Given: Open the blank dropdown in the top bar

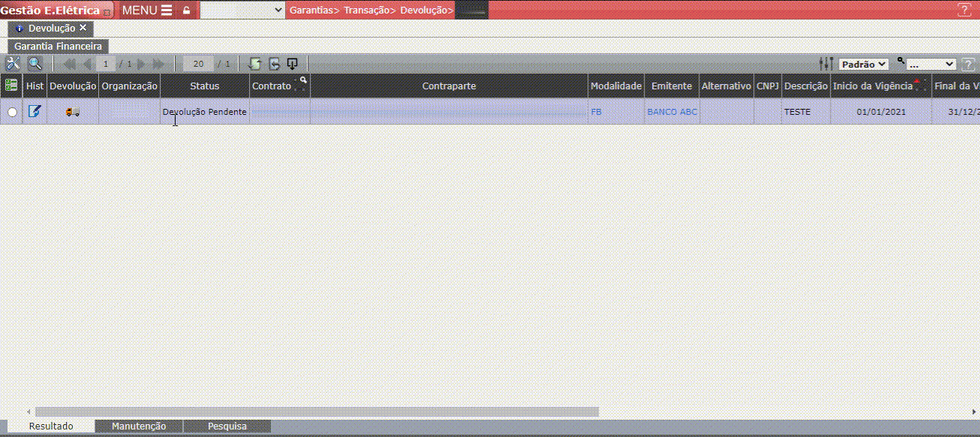Looking at the screenshot, I should 242,10.
